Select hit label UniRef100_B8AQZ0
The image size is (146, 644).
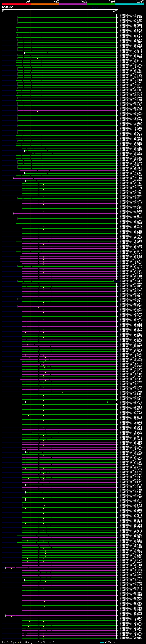coord(131,110)
